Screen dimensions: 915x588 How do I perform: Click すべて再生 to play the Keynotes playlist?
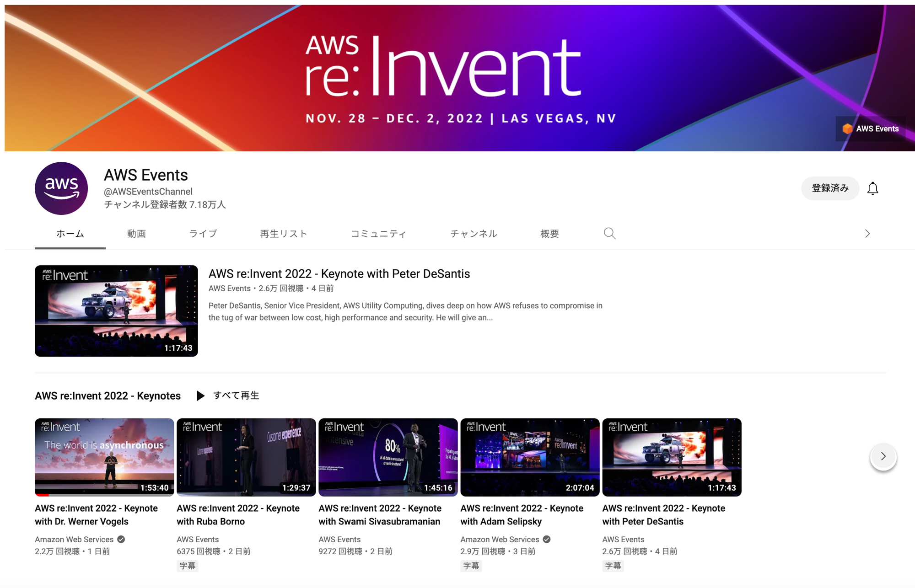(x=236, y=396)
